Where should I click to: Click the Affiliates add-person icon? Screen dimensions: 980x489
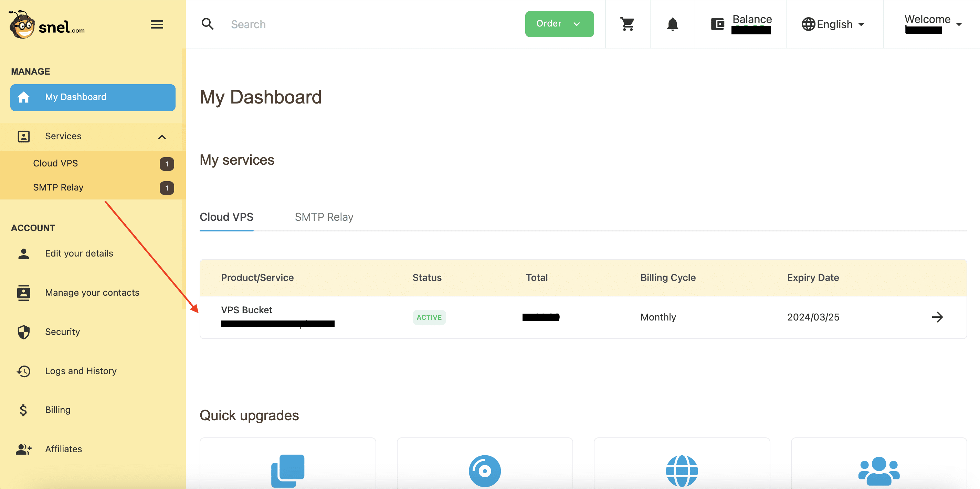click(24, 449)
